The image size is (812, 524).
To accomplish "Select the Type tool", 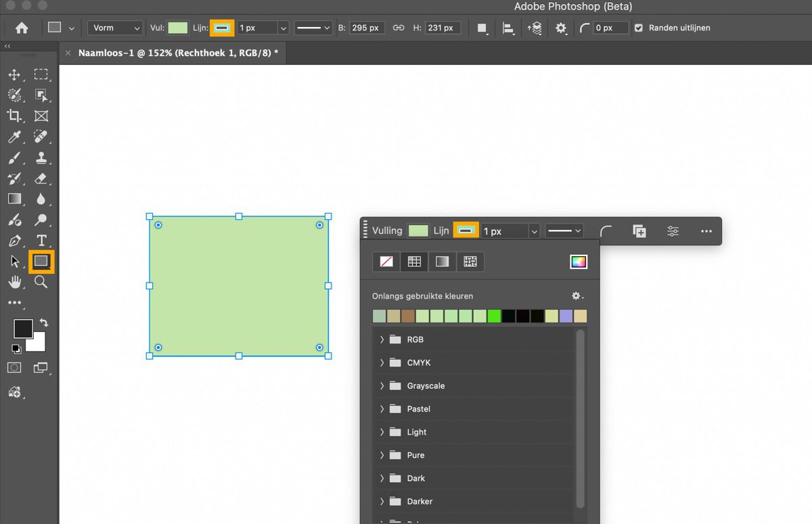I will 41,241.
